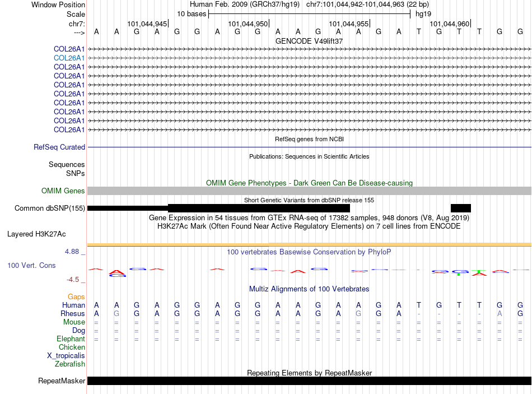The width and height of the screenshot is (532, 394).
Task: Click the 4.88 PhyloP upper value
Action: (x=72, y=252)
